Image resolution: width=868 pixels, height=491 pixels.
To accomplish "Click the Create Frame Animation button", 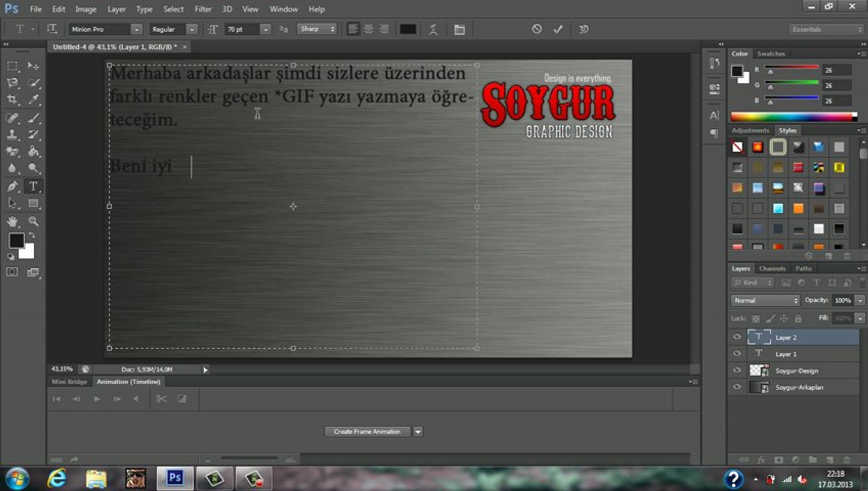I will pyautogui.click(x=367, y=432).
